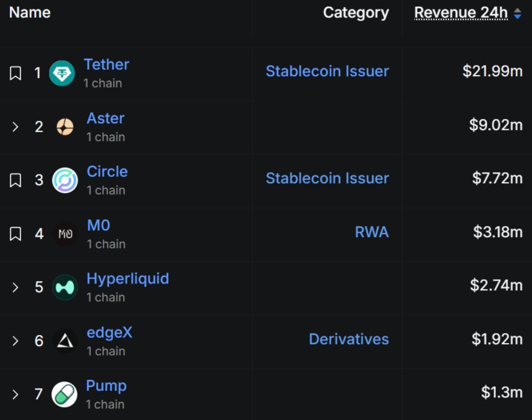Screen dimensions: 532x420
Task: Click the Stablecoin Issuer label on Circle's row
Action: pos(327,178)
